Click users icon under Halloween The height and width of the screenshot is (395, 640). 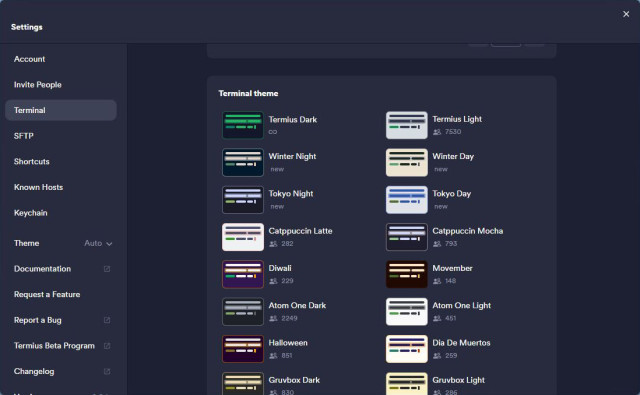(273, 355)
